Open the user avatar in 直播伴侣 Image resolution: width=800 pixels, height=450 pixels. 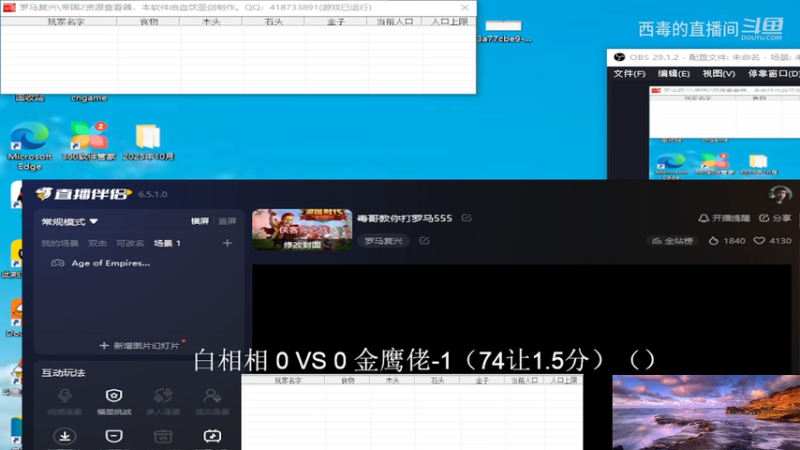780,194
